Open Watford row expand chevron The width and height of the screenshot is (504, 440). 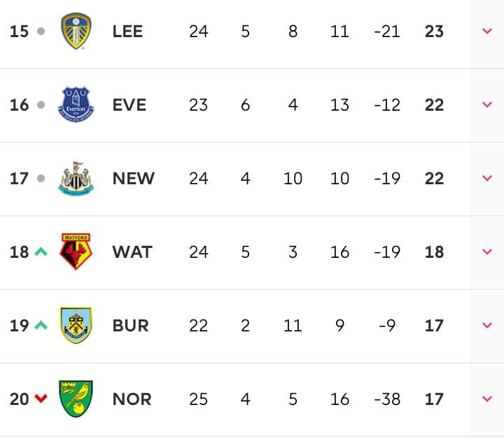pyautogui.click(x=487, y=252)
